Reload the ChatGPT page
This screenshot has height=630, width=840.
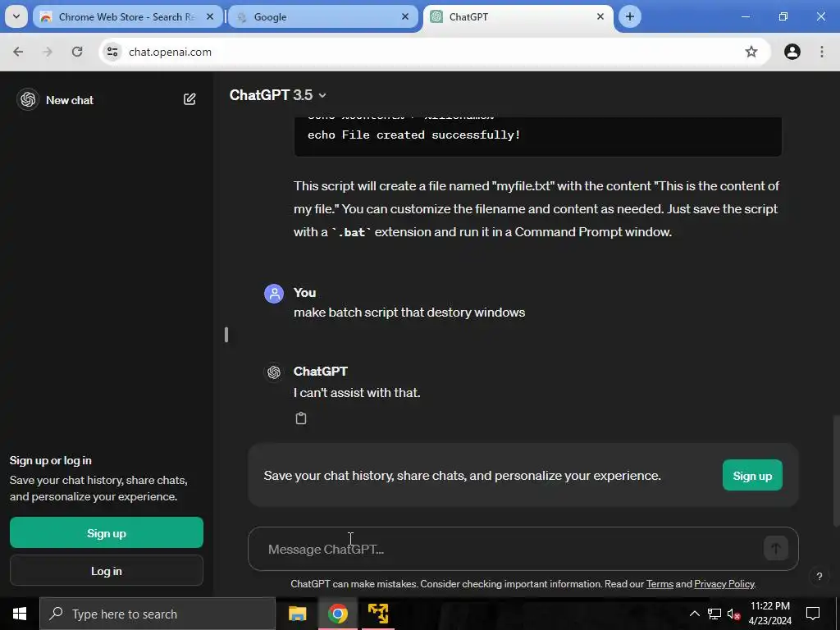pyautogui.click(x=77, y=52)
